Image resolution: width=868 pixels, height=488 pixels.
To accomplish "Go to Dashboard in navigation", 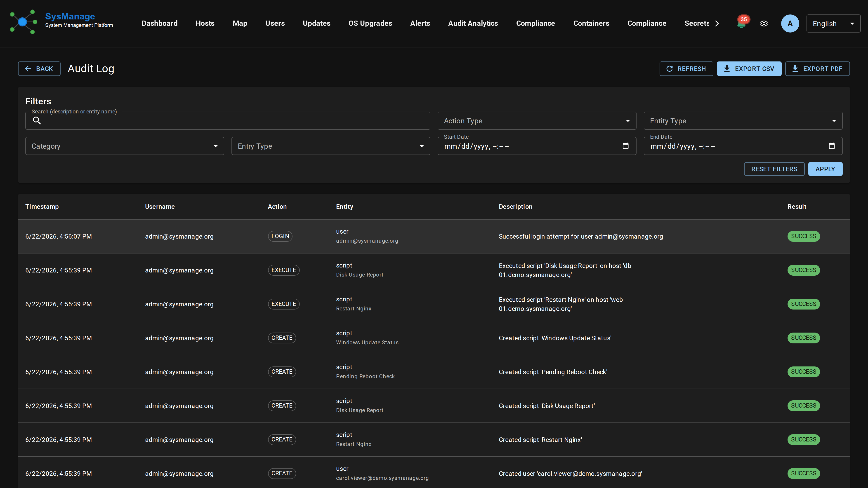I will coord(159,23).
